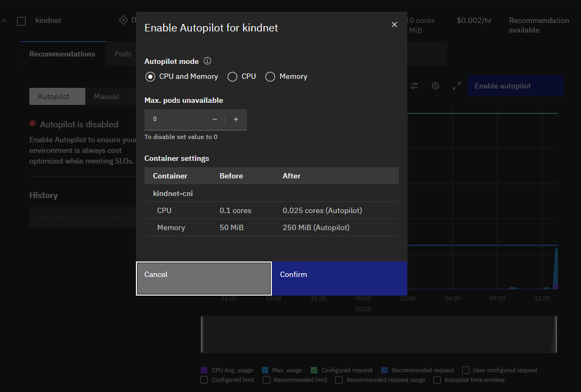This screenshot has width=581, height=392.
Task: Switch to the Pods tab
Action: [x=123, y=54]
